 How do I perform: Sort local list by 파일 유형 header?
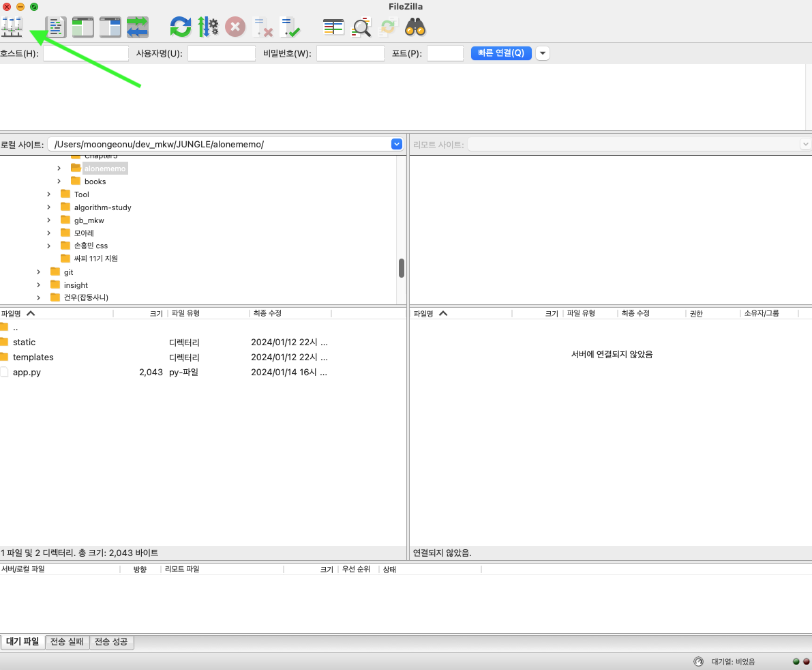click(x=208, y=313)
